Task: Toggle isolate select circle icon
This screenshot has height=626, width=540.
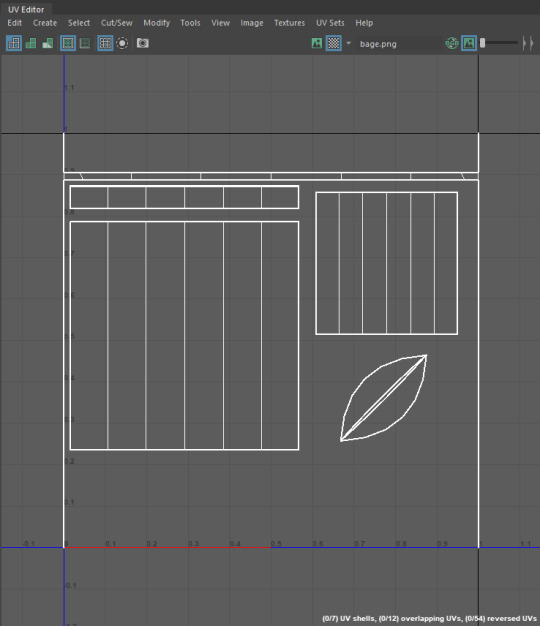Action: pyautogui.click(x=122, y=43)
